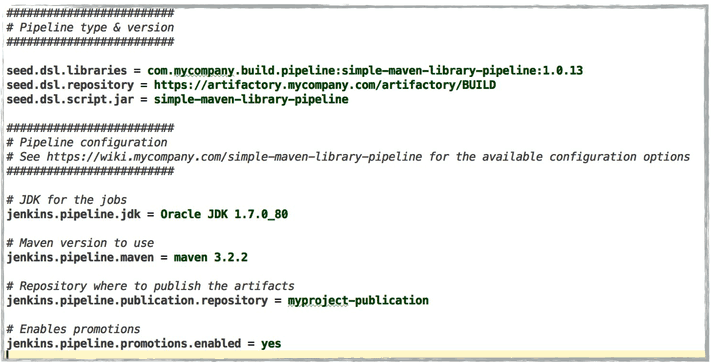Select the maven 3.2.2 value

point(211,258)
